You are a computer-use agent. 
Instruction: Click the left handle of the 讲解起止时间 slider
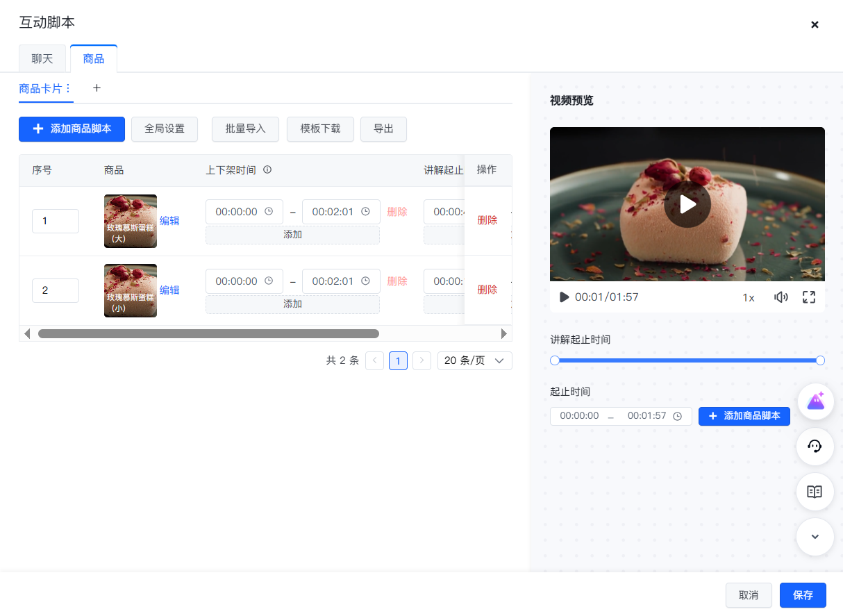tap(555, 360)
